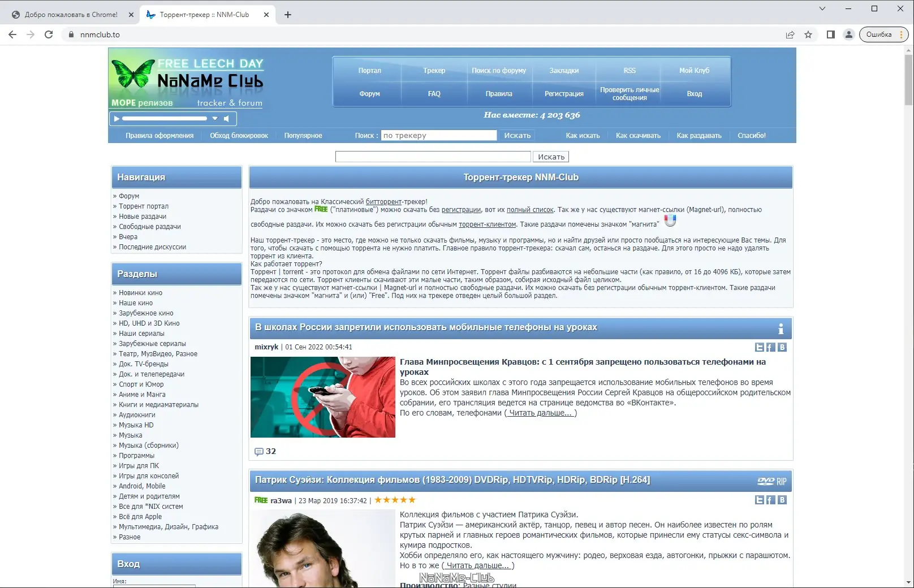
Task: Mute the radio player with the speaker icon
Action: (x=227, y=119)
